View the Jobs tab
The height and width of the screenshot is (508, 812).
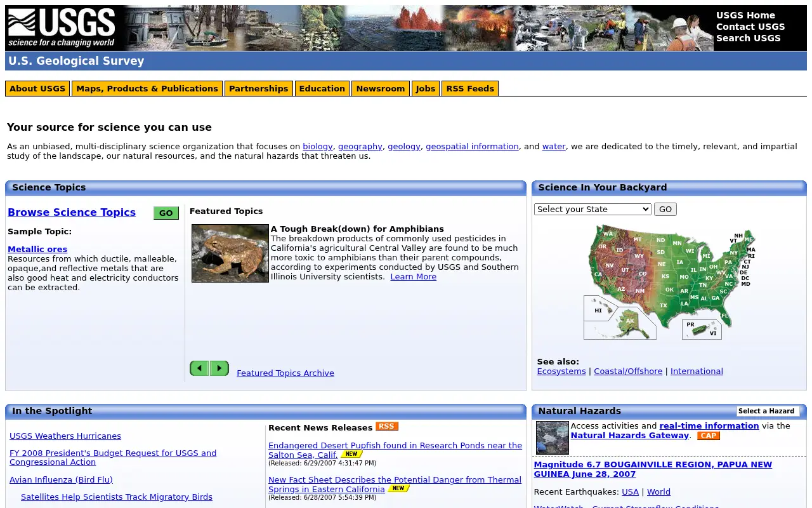(426, 88)
